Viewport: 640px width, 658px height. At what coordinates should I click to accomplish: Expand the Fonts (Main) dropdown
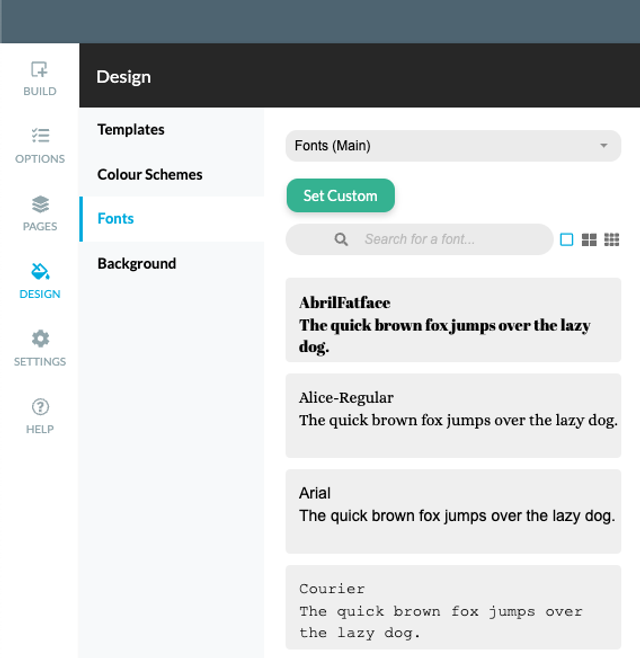coord(453,146)
